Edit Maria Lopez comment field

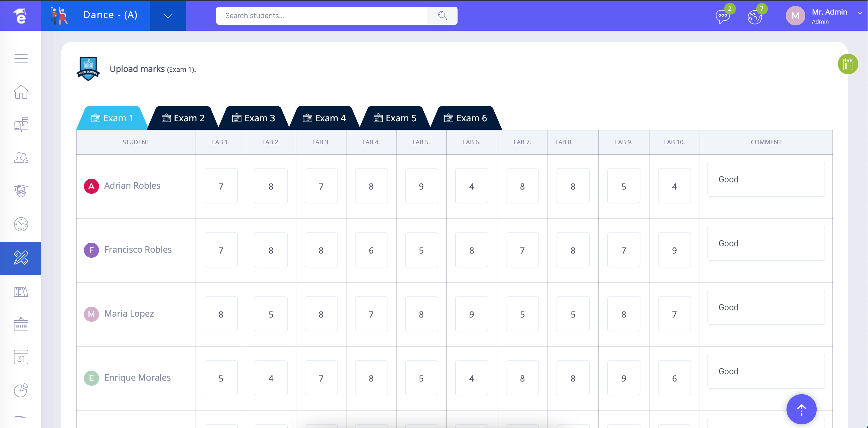[x=766, y=307]
